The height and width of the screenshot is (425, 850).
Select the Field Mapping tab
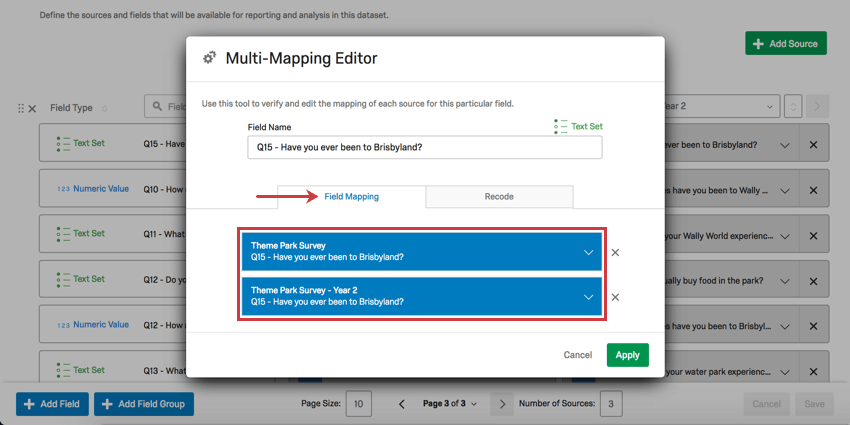click(x=351, y=197)
